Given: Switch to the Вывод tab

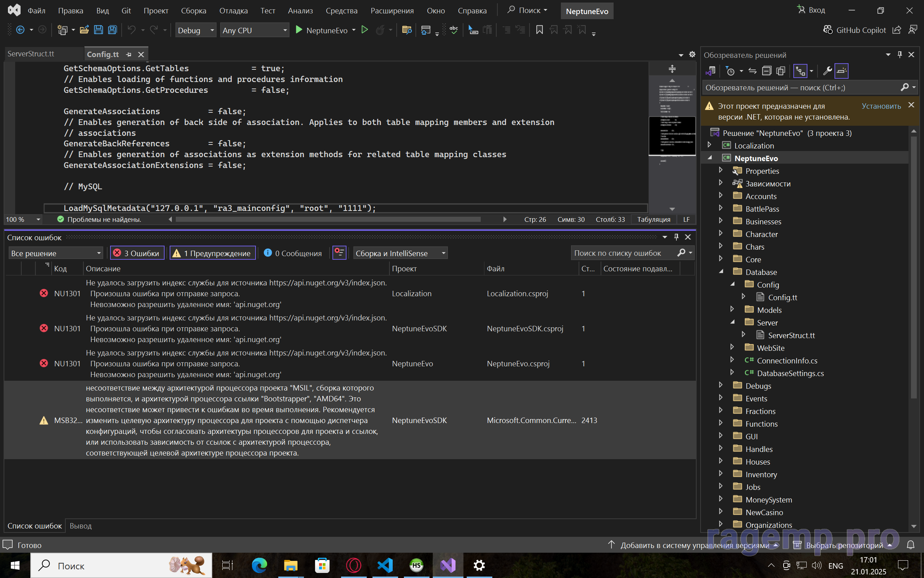Looking at the screenshot, I should click(x=80, y=526).
